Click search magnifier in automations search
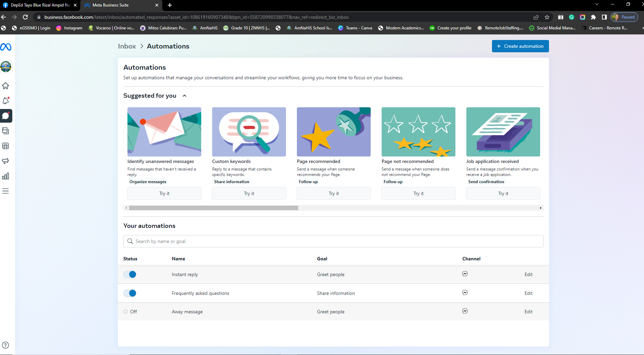Screen dimensions: 644x355 tap(130, 241)
